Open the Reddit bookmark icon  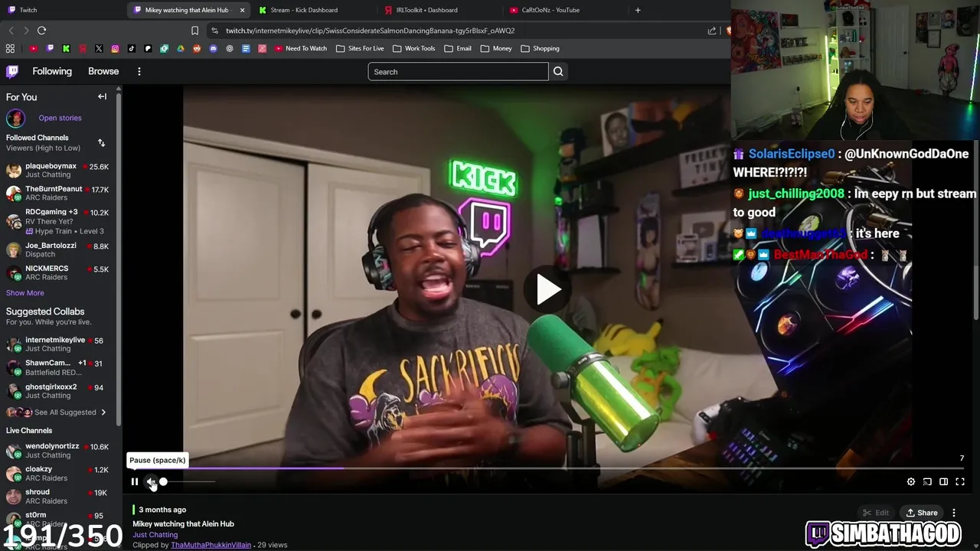click(197, 48)
